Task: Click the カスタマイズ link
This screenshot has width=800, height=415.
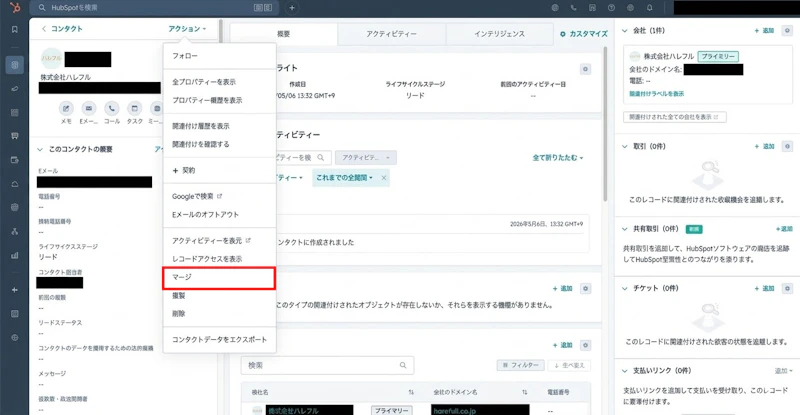Action: point(584,34)
